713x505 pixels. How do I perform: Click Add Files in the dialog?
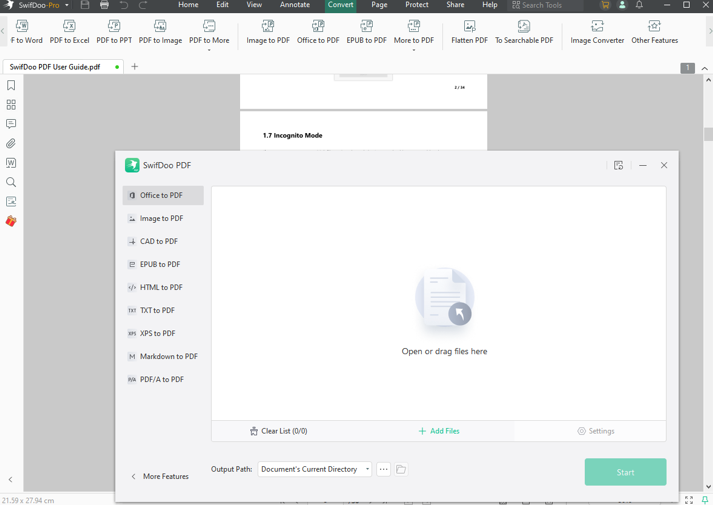point(439,431)
